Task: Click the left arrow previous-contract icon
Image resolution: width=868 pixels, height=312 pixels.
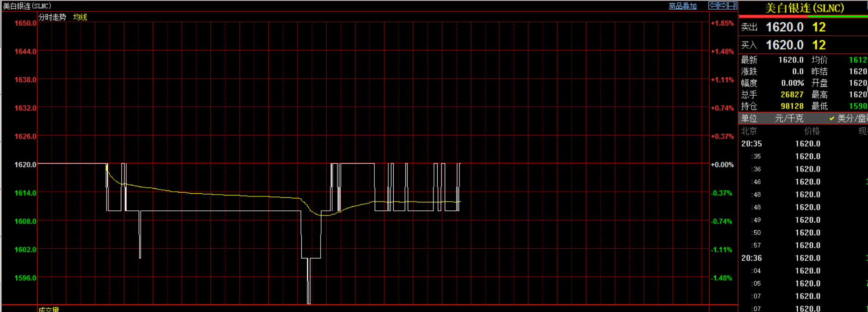Action: pos(713,6)
